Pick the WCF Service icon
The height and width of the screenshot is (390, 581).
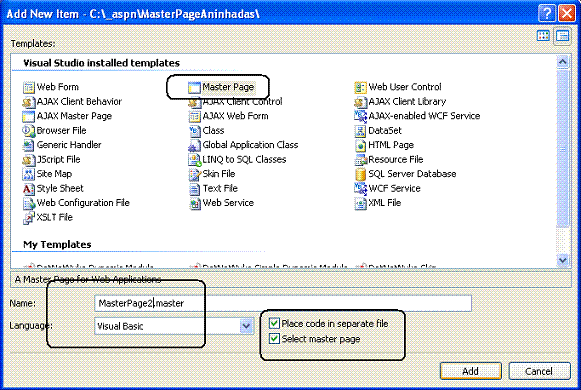click(360, 189)
